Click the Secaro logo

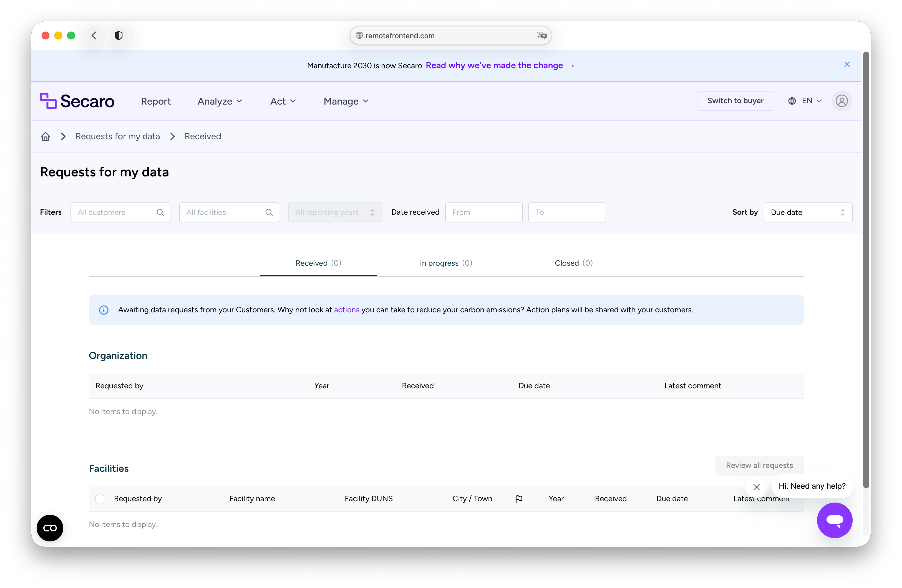coord(77,101)
